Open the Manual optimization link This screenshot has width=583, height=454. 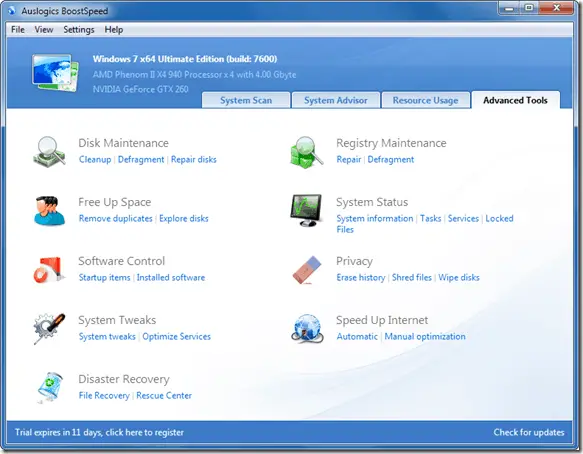[425, 337]
